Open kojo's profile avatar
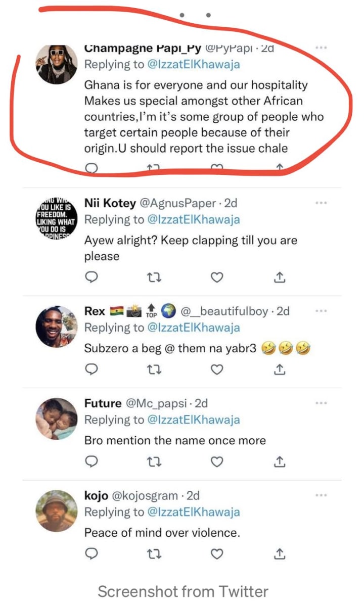The width and height of the screenshot is (364, 606). click(x=56, y=510)
